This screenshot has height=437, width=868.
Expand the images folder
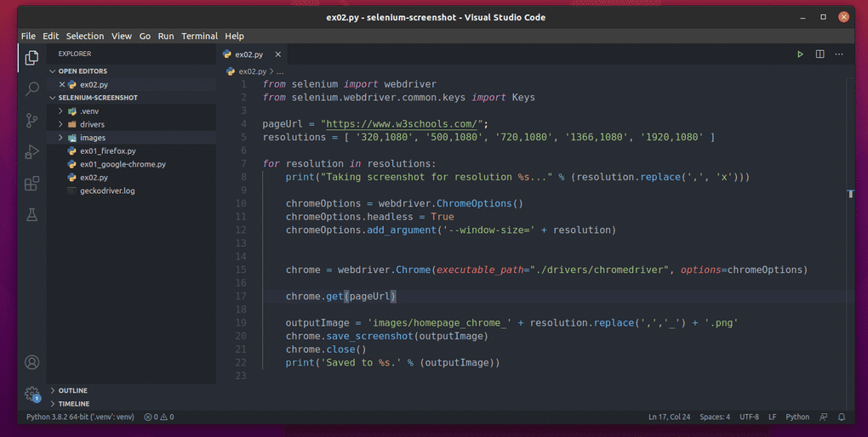click(x=60, y=138)
